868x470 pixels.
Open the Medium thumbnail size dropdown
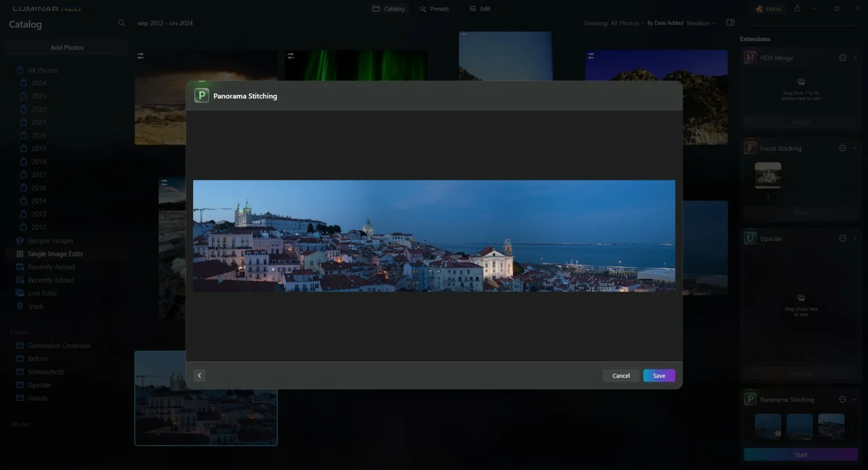point(701,23)
